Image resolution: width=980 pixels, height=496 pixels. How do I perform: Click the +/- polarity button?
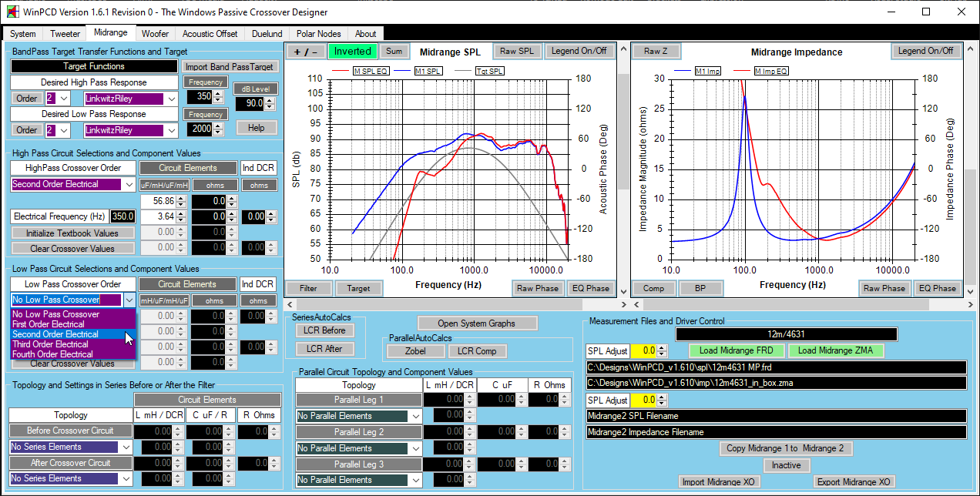coord(306,52)
